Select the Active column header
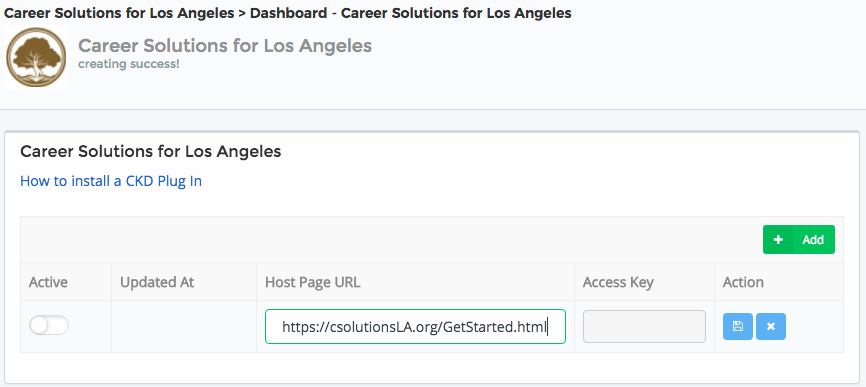The image size is (866, 387). [x=48, y=282]
